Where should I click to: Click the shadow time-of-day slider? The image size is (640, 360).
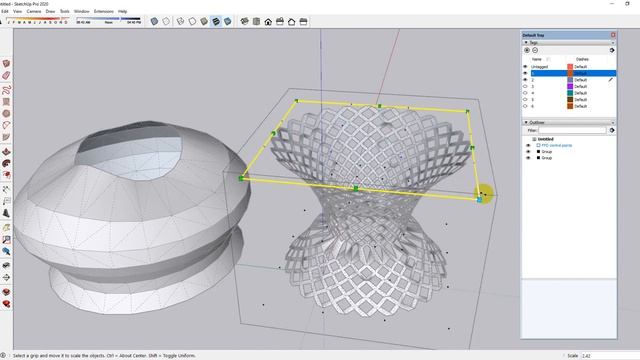click(109, 18)
